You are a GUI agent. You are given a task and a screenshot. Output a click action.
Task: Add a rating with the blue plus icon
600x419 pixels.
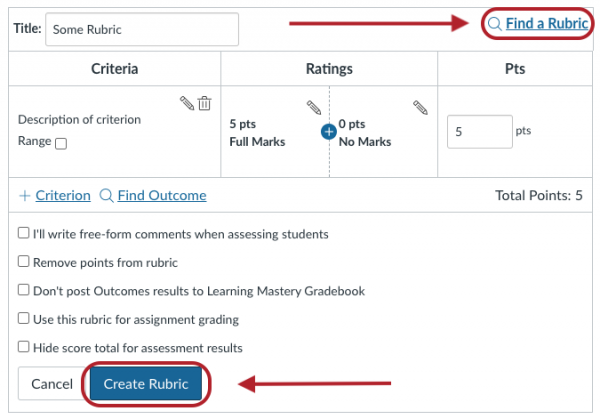[329, 132]
